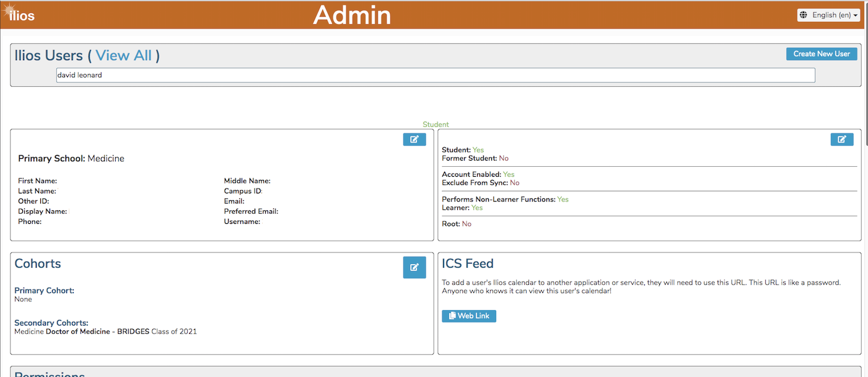Click the Permissions section heading
Image resolution: width=868 pixels, height=377 pixels.
(50, 374)
